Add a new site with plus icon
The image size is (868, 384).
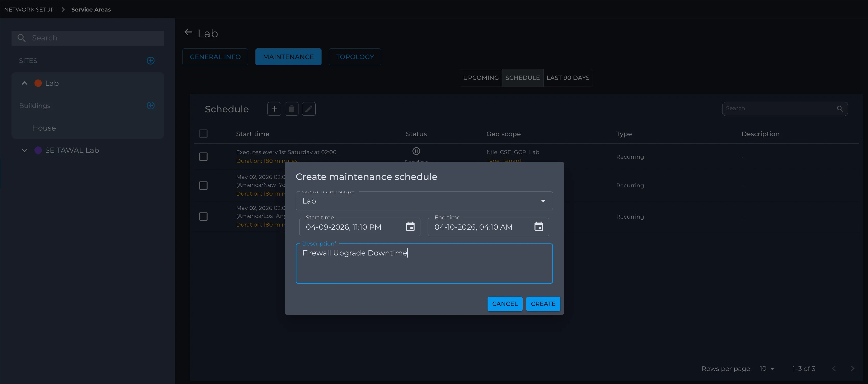click(151, 61)
